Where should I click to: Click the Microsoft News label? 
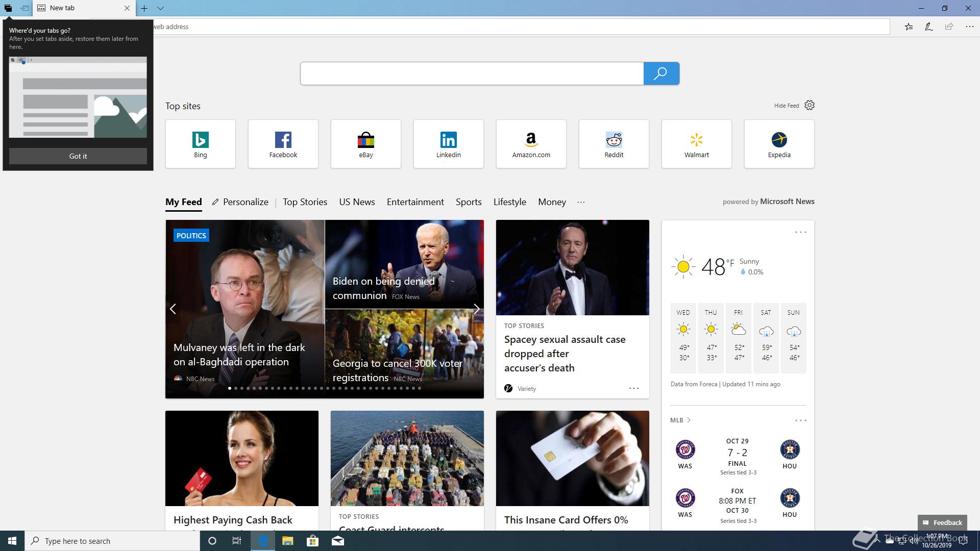[787, 202]
